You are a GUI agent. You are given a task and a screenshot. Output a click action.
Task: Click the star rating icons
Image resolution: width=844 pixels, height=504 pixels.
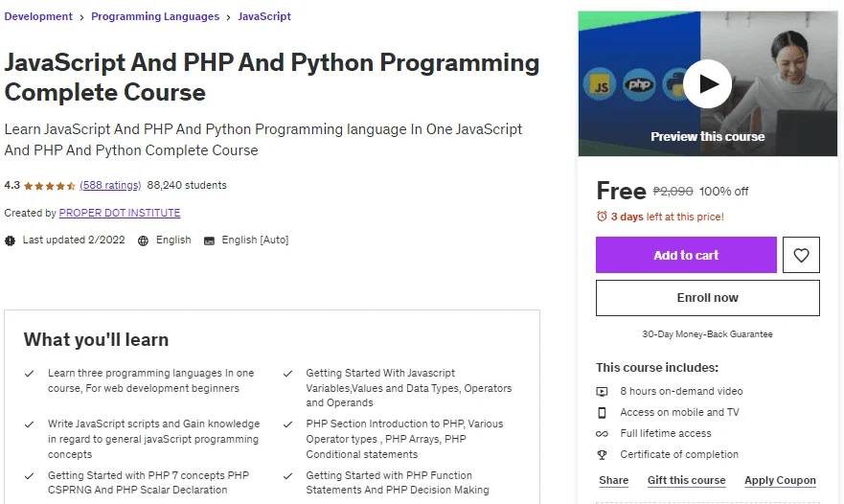[x=50, y=186]
